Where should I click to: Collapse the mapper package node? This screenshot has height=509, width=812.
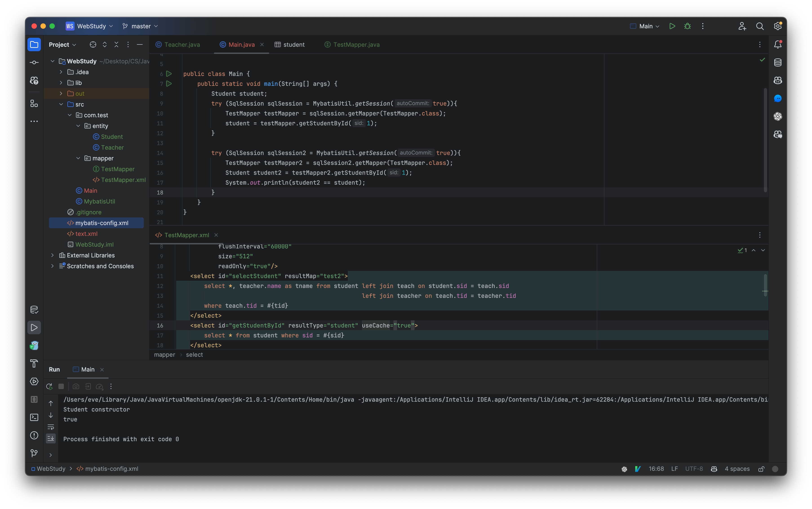coord(78,158)
